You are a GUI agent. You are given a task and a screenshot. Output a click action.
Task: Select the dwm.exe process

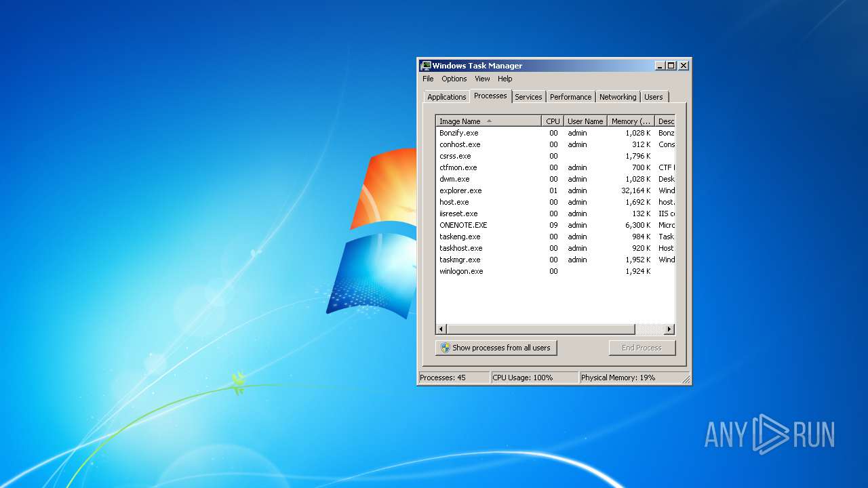pyautogui.click(x=555, y=179)
